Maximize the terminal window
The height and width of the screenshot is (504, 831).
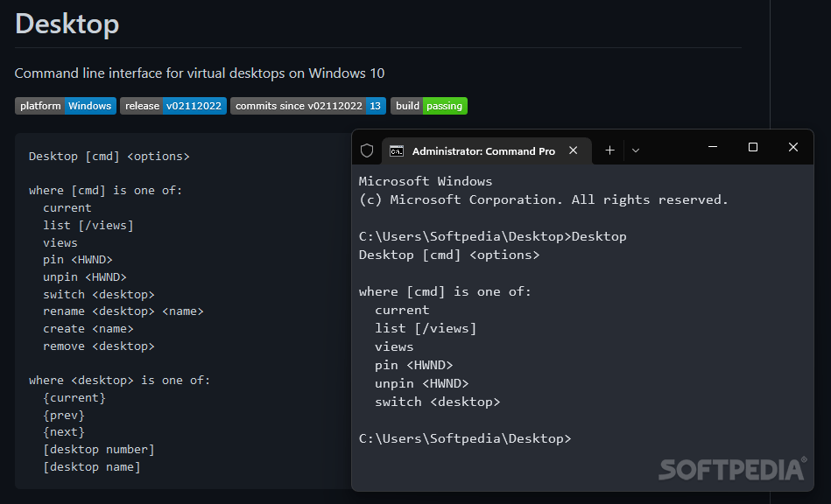[752, 147]
